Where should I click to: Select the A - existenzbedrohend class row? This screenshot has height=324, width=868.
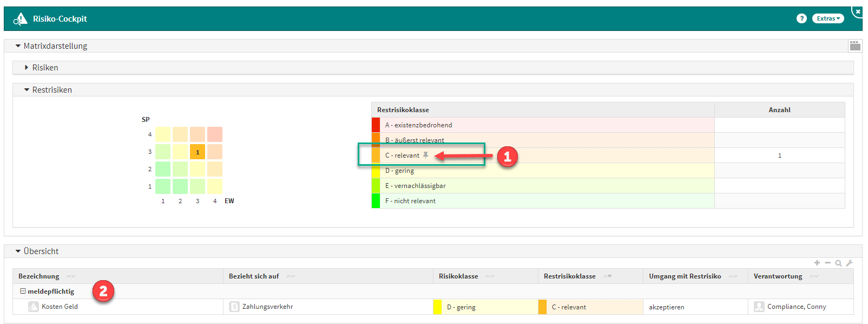point(418,125)
